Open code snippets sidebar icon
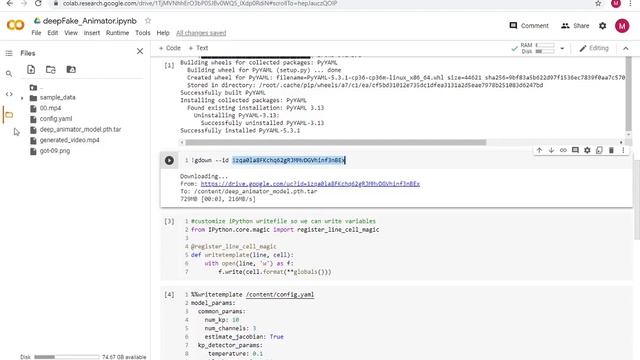The height and width of the screenshot is (360, 640). click(9, 94)
